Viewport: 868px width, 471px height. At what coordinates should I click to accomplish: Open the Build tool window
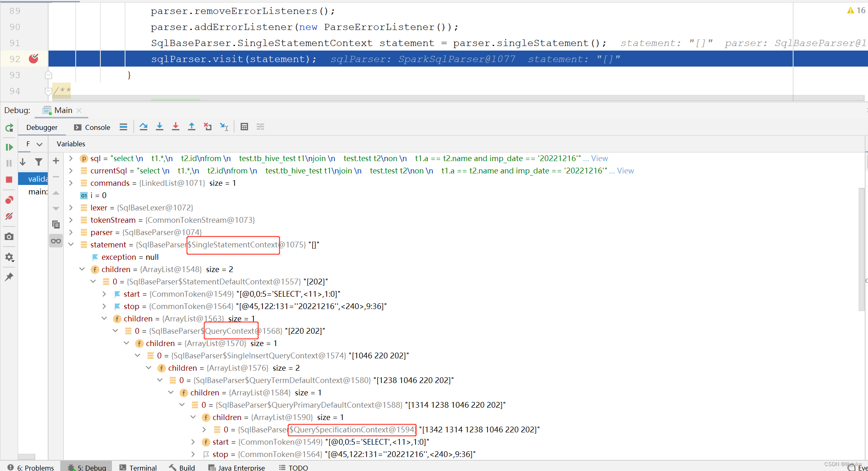tap(182, 468)
